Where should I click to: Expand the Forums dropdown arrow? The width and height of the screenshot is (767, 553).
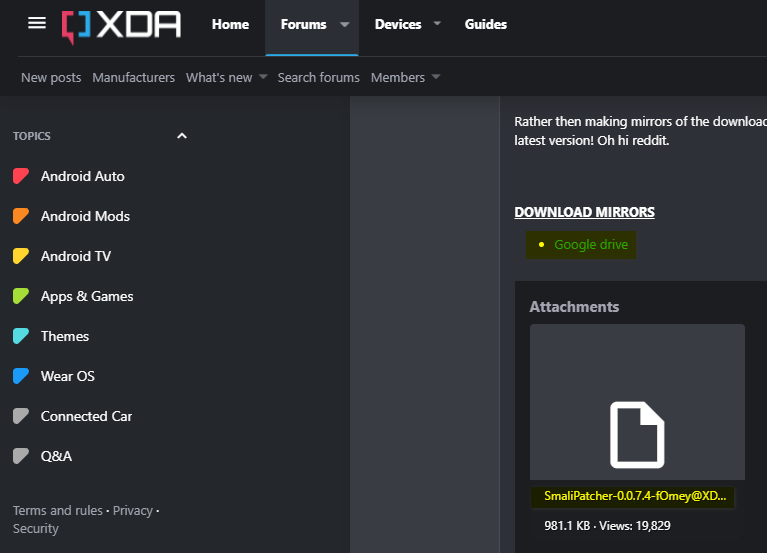[x=345, y=24]
